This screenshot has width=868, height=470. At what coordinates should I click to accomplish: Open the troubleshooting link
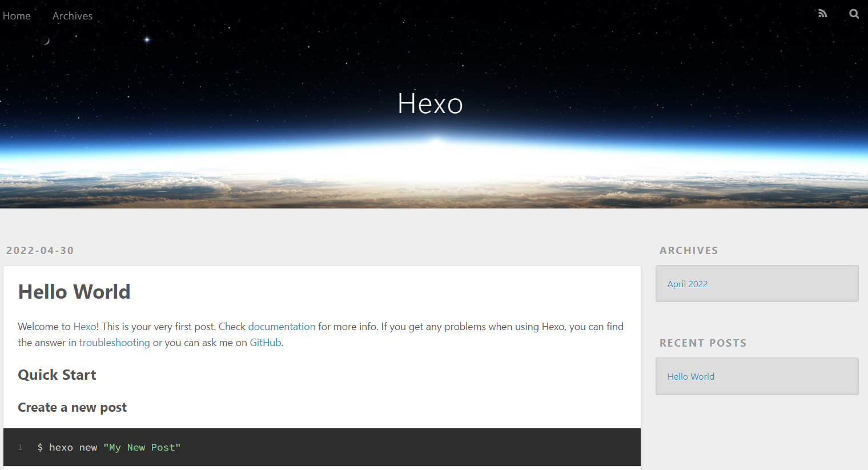tap(114, 343)
